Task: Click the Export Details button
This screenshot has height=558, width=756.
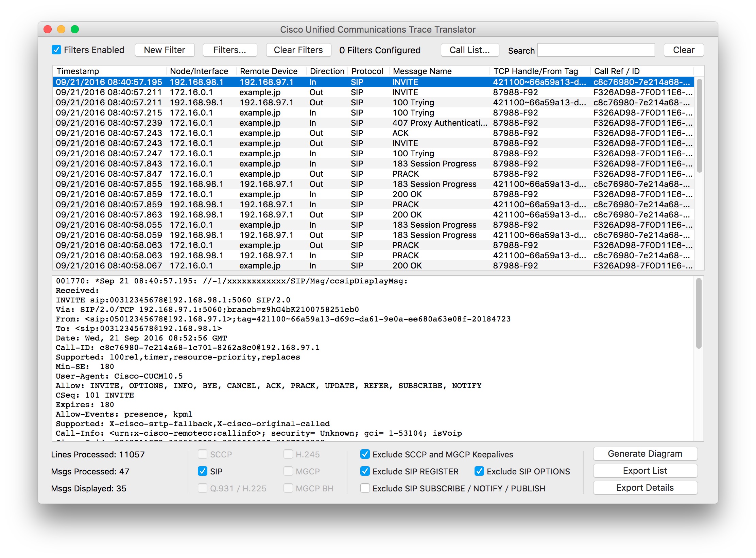Action: pyautogui.click(x=645, y=488)
